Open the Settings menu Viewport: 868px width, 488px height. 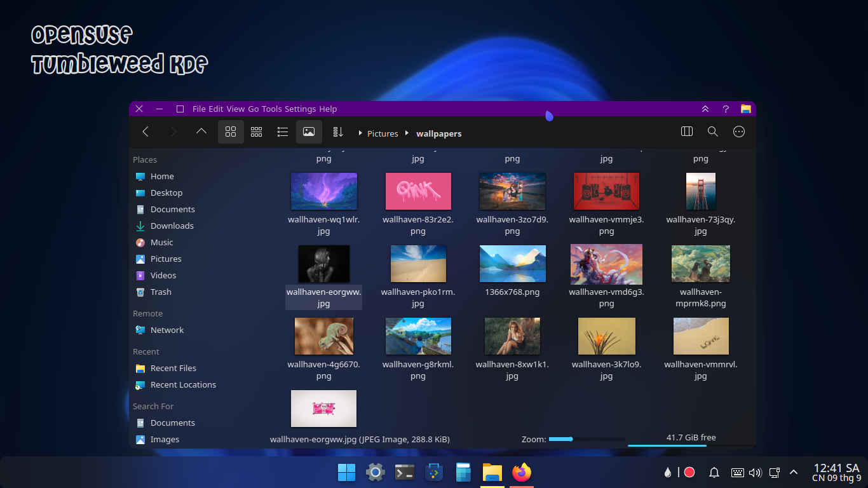click(301, 109)
